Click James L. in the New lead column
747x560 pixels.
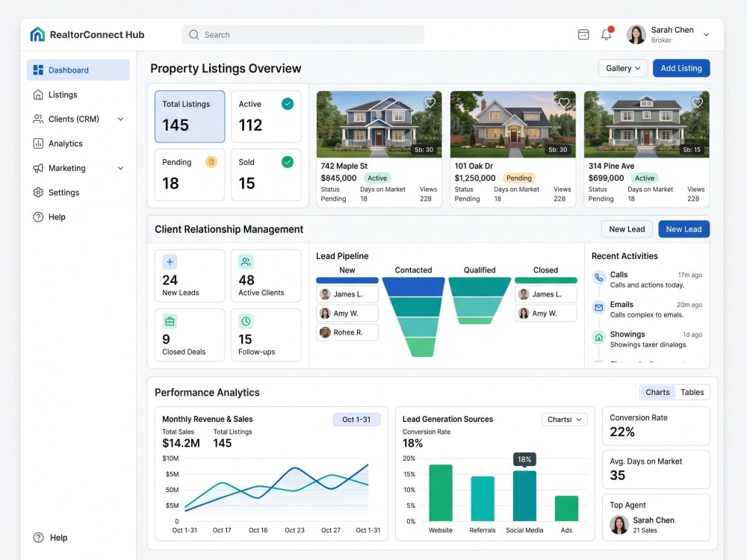(347, 294)
